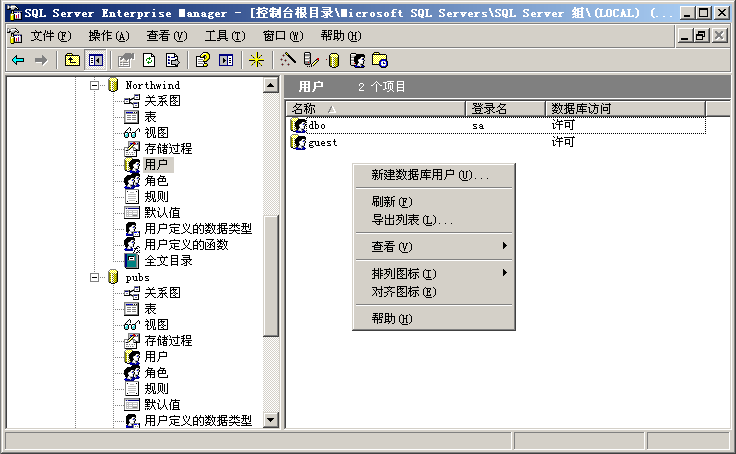
Task: Collapse the Northwind database node
Action: click(94, 85)
